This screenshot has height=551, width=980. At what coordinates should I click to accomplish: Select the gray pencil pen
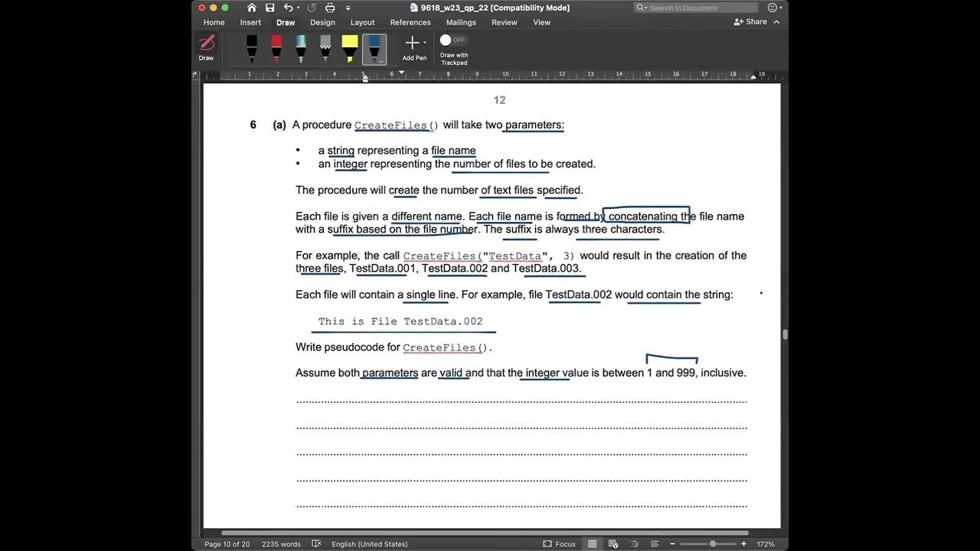(325, 49)
